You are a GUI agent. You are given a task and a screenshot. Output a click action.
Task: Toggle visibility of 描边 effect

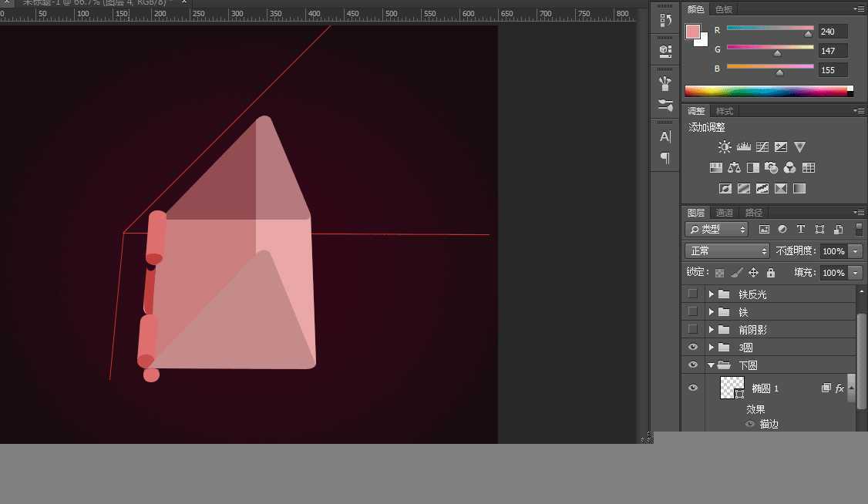click(749, 424)
